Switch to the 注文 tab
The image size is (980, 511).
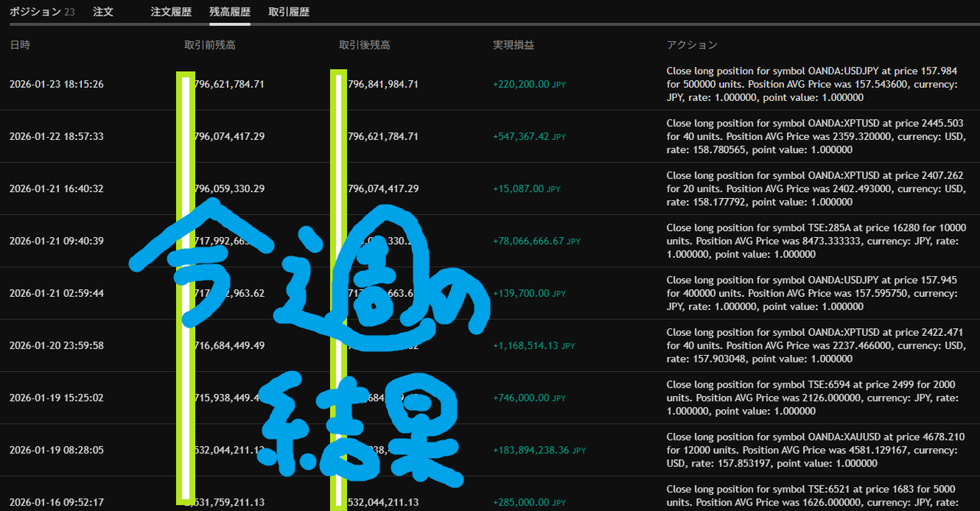(x=103, y=12)
